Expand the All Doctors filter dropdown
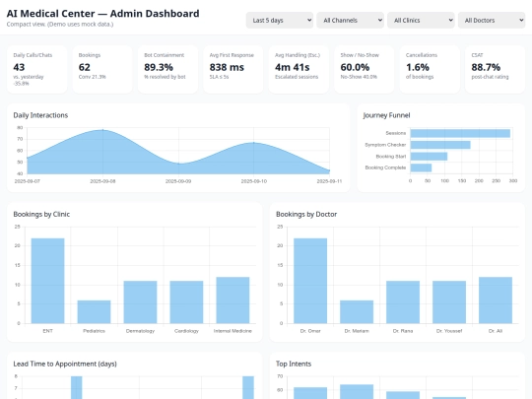The image size is (532, 399). (x=492, y=21)
